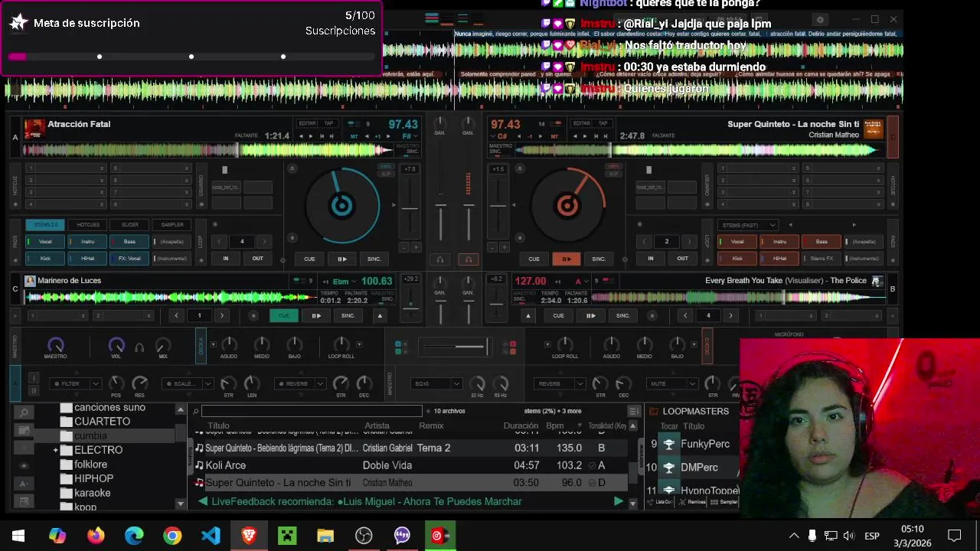
Task: Click SINC on the Super Quinteto deck
Action: point(599,259)
